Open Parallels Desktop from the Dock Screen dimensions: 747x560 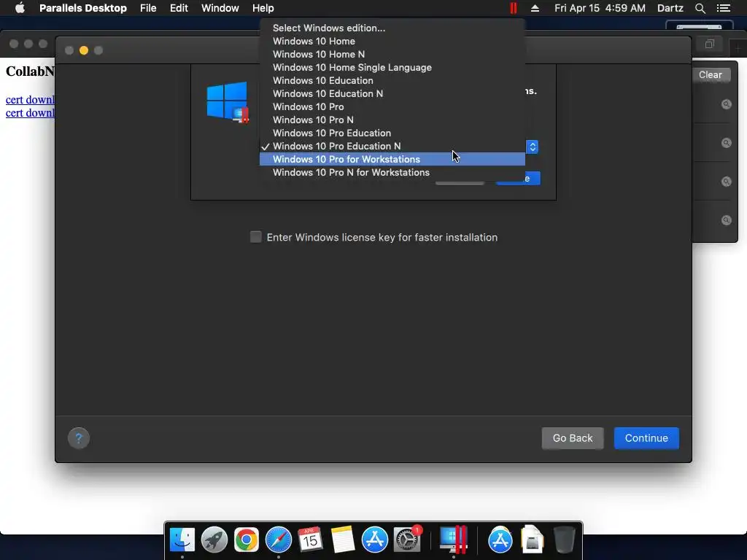click(454, 540)
